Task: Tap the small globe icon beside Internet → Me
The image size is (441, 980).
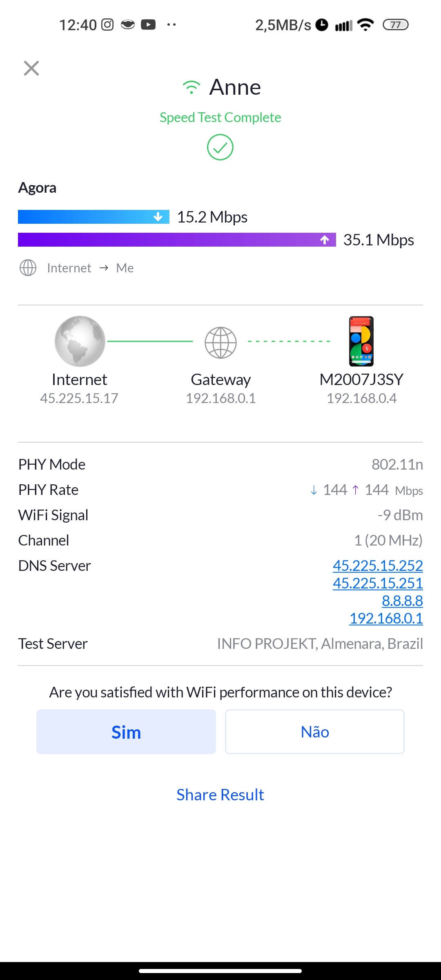Action: point(28,268)
